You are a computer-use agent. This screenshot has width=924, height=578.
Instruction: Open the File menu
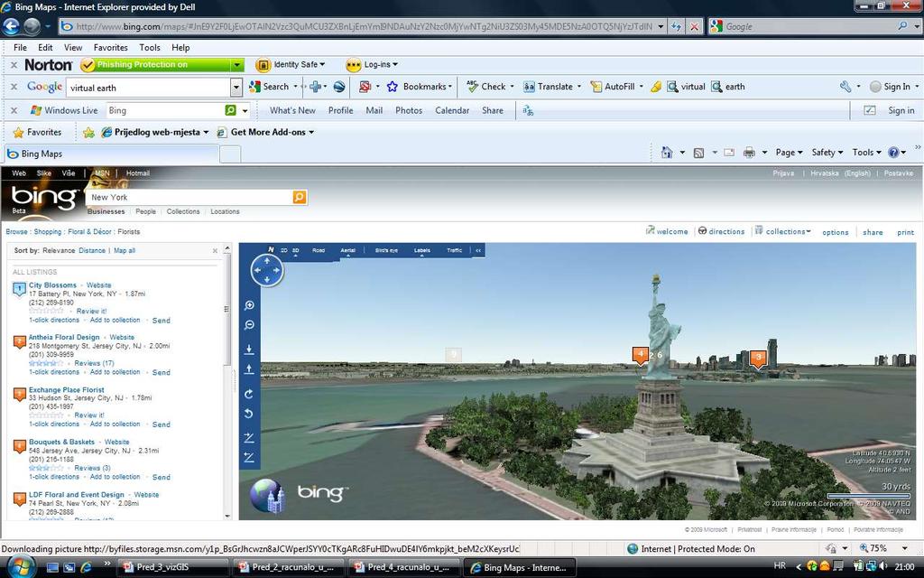click(20, 48)
